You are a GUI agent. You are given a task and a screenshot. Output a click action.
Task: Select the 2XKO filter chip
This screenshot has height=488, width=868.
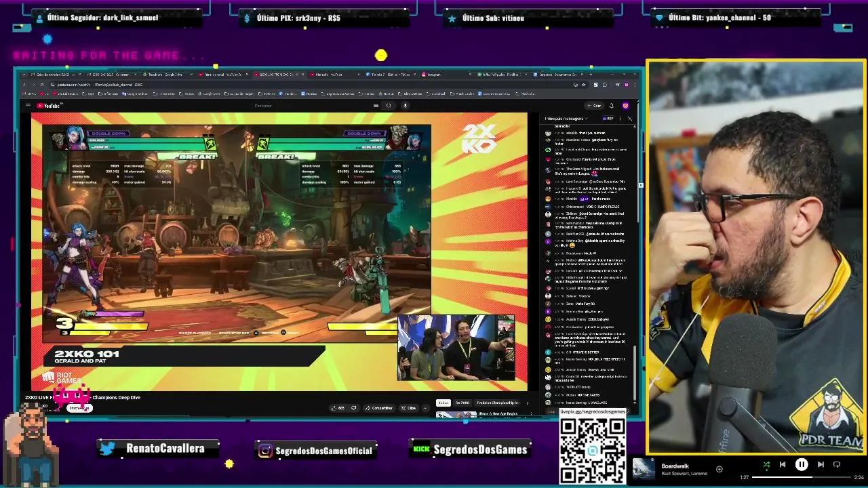(462, 403)
